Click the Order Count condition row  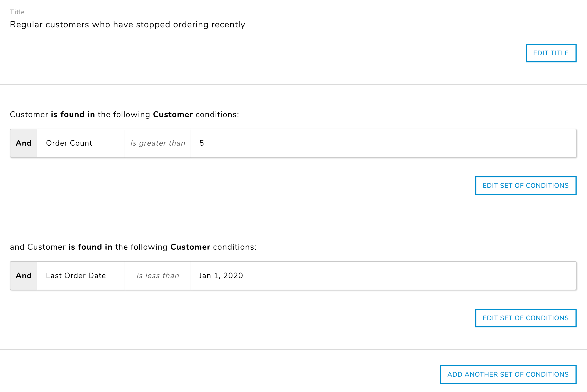(x=293, y=143)
